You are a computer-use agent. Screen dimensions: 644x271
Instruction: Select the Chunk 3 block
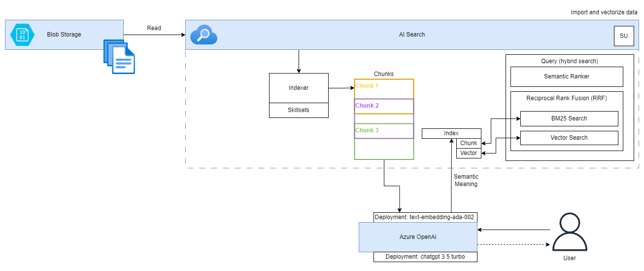click(x=384, y=141)
